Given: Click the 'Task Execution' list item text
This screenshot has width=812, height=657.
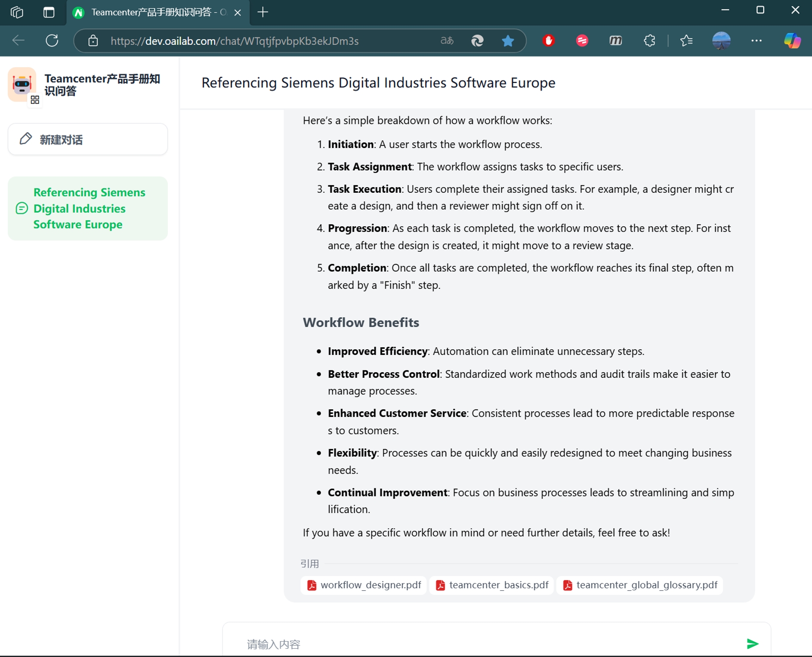Looking at the screenshot, I should 531,197.
